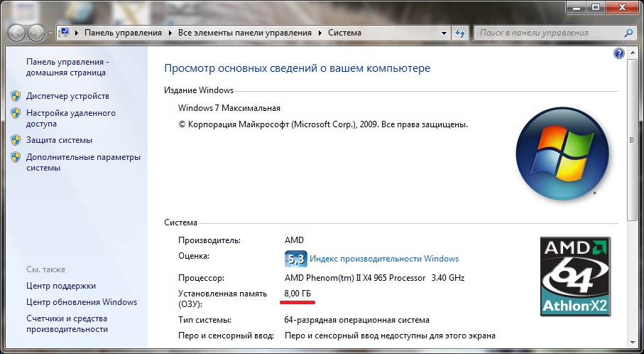Click the 5,3 performance score badge

coord(295,259)
